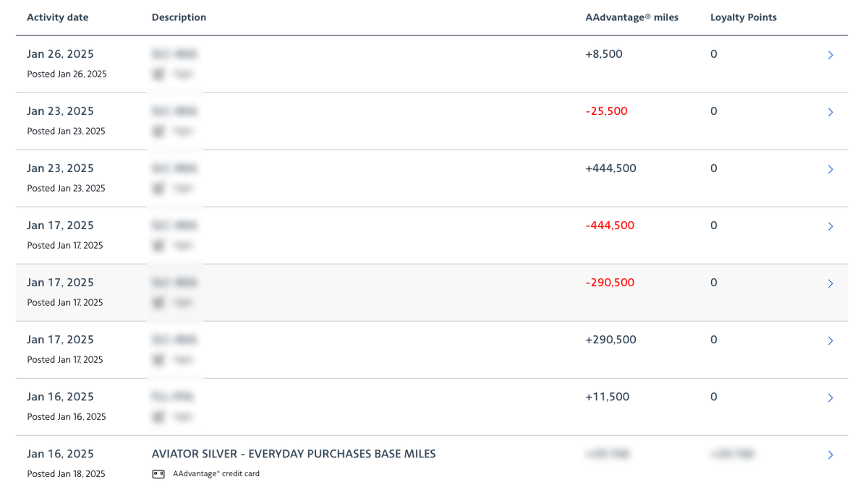Viewport: 868px width, 490px height.
Task: Click the Posted Jan 18 date text
Action: [67, 473]
